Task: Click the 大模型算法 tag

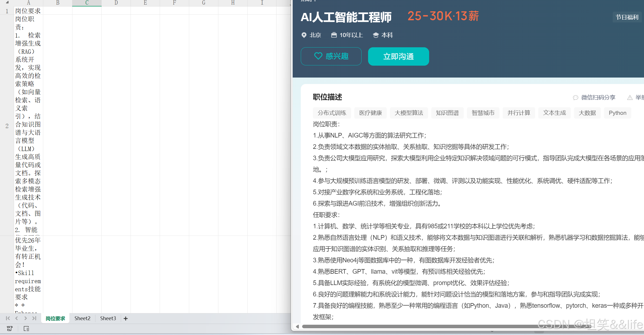Action: point(409,113)
